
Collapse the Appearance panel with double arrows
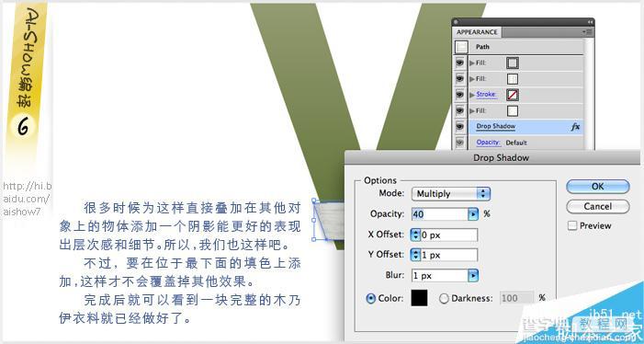tap(590, 22)
